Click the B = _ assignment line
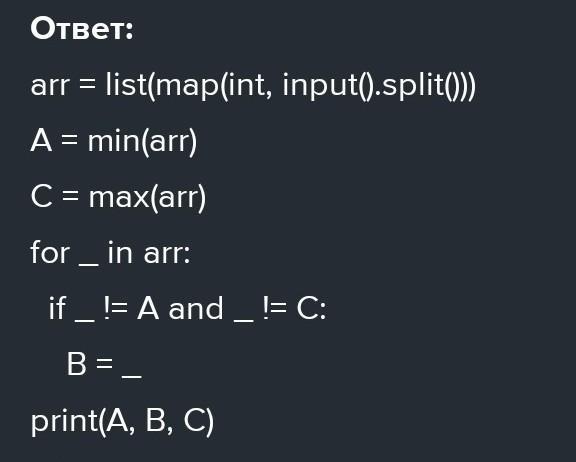 point(104,365)
